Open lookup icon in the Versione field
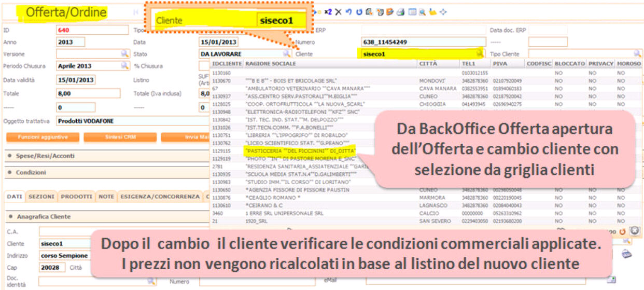Viewport: 644px width, 290px height. (x=124, y=53)
